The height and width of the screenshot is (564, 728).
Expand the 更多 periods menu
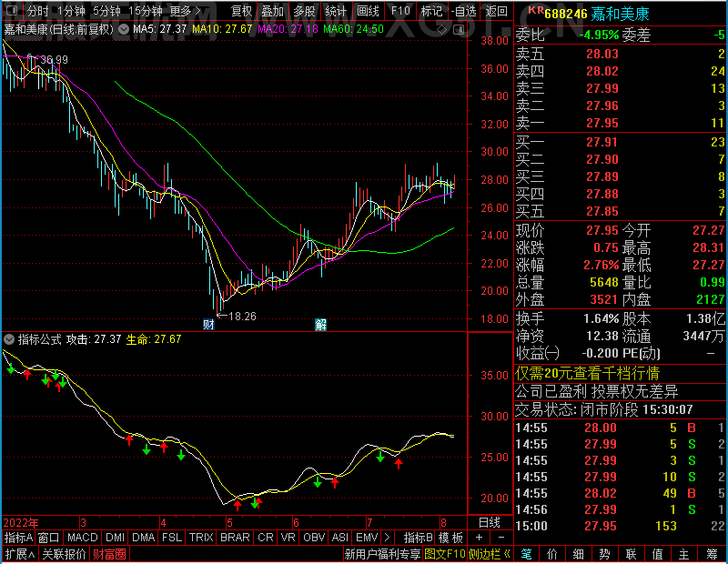click(x=186, y=10)
